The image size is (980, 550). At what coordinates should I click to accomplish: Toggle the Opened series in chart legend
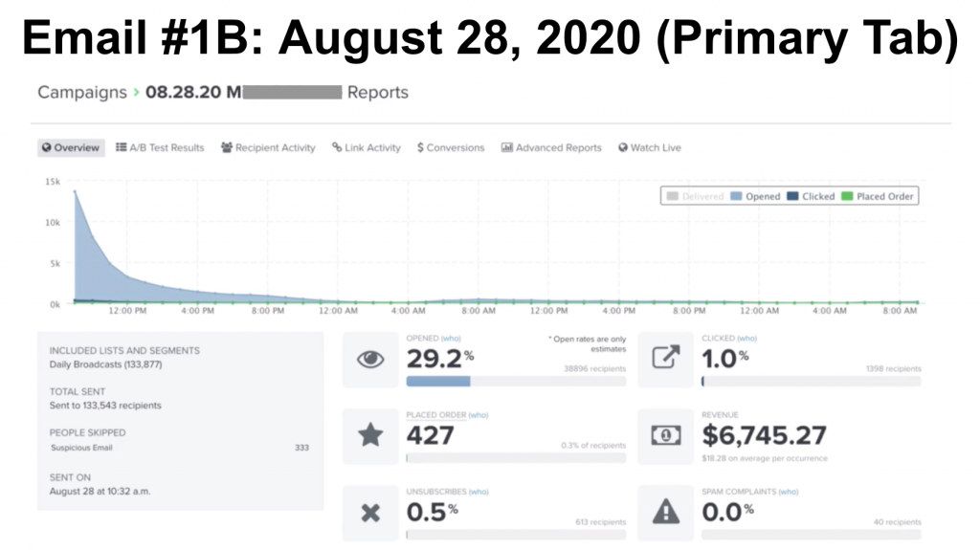(x=755, y=196)
